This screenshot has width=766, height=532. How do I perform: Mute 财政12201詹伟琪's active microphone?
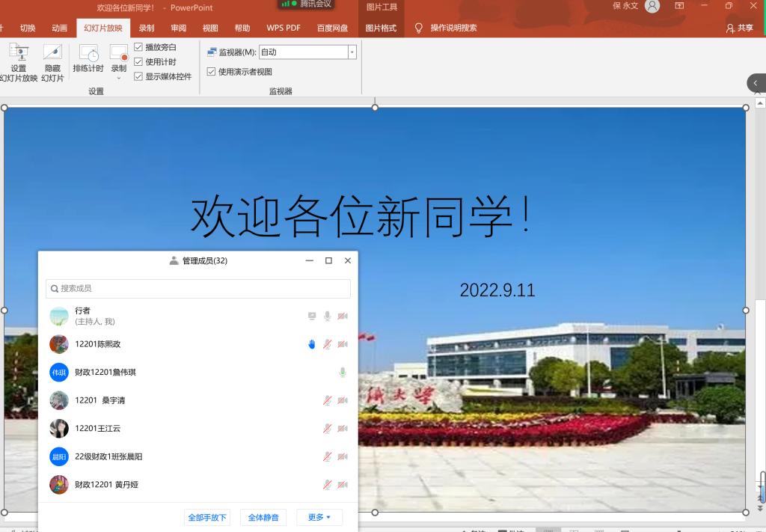pos(343,373)
